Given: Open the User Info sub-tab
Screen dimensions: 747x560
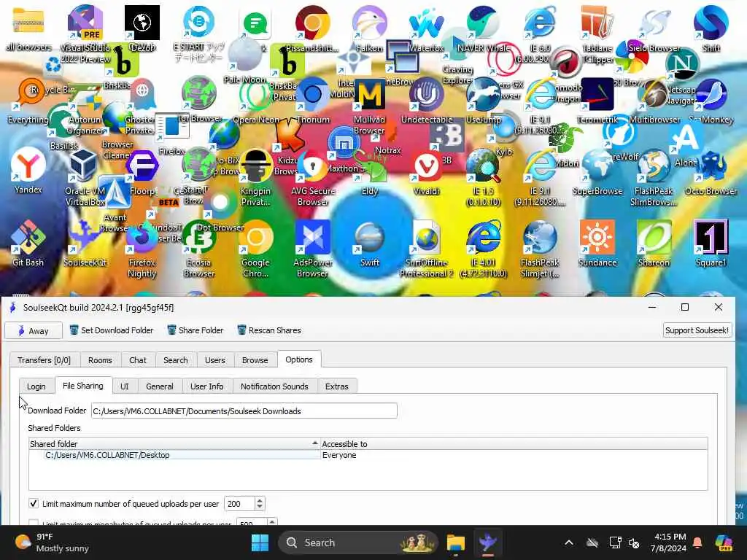Looking at the screenshot, I should pyautogui.click(x=206, y=386).
